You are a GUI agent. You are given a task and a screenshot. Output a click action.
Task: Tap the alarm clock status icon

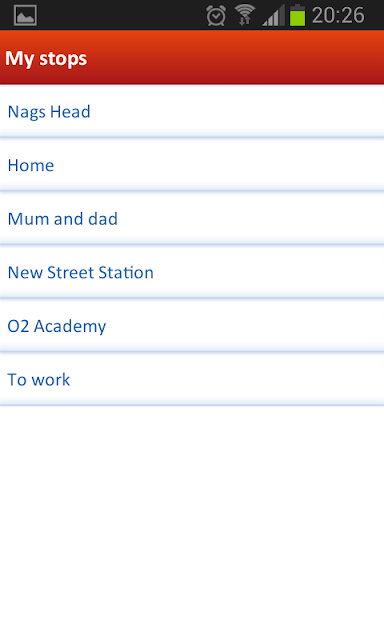click(216, 16)
